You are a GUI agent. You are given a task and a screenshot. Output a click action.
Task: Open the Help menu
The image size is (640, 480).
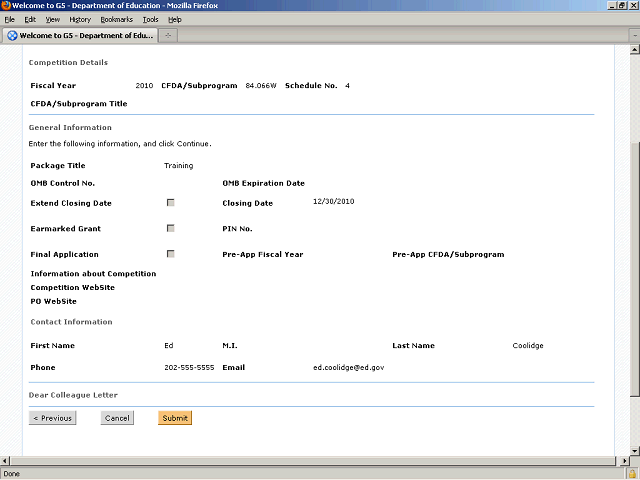coord(175,20)
